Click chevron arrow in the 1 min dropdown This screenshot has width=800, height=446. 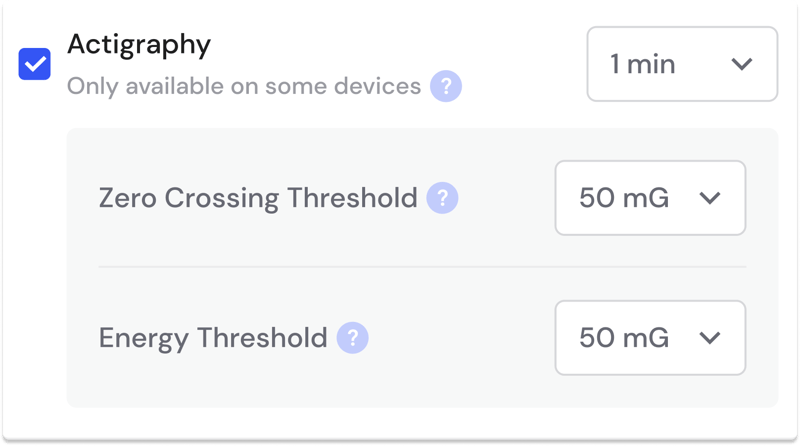point(741,64)
